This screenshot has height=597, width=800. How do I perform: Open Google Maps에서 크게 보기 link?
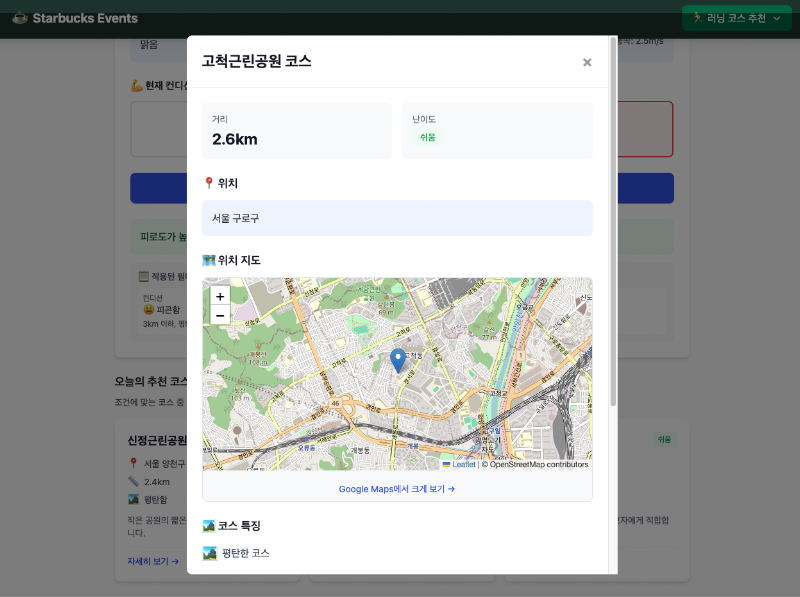coord(397,489)
